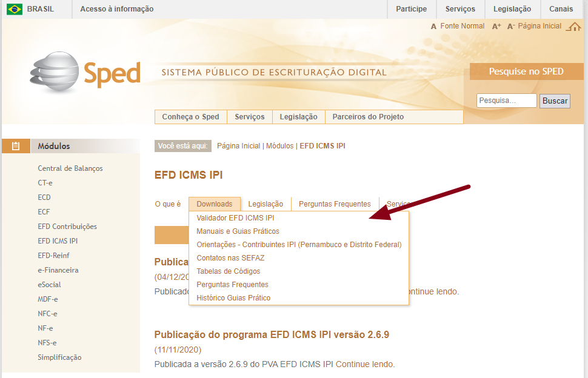
Task: Choose Orientações - Contribuintes IPI entry
Action: point(299,244)
